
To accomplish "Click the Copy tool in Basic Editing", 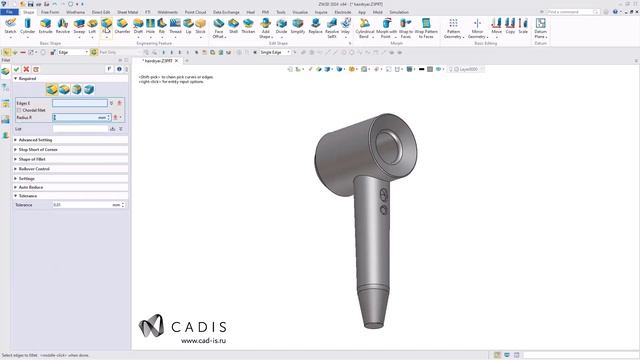I will click(510, 26).
